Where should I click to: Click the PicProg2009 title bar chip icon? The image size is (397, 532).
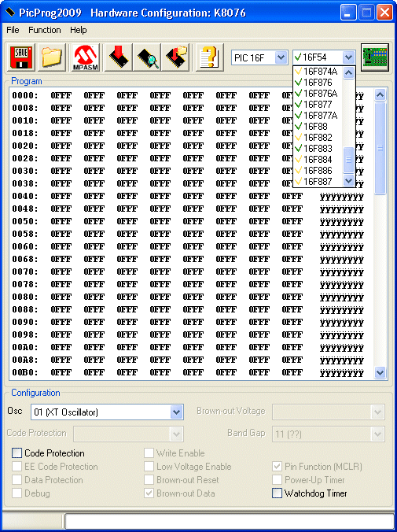tap(10, 13)
